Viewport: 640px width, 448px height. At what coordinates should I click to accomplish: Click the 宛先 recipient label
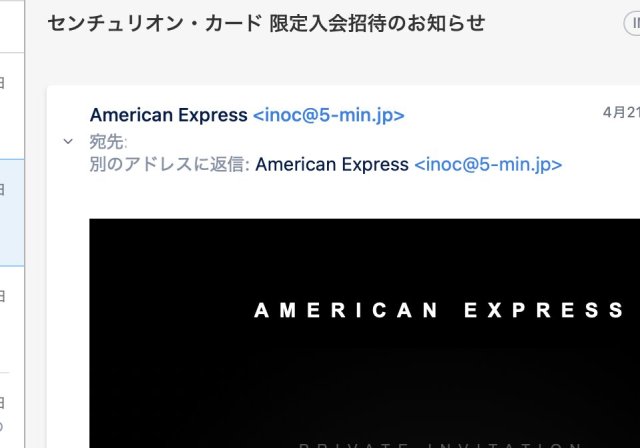(108, 142)
